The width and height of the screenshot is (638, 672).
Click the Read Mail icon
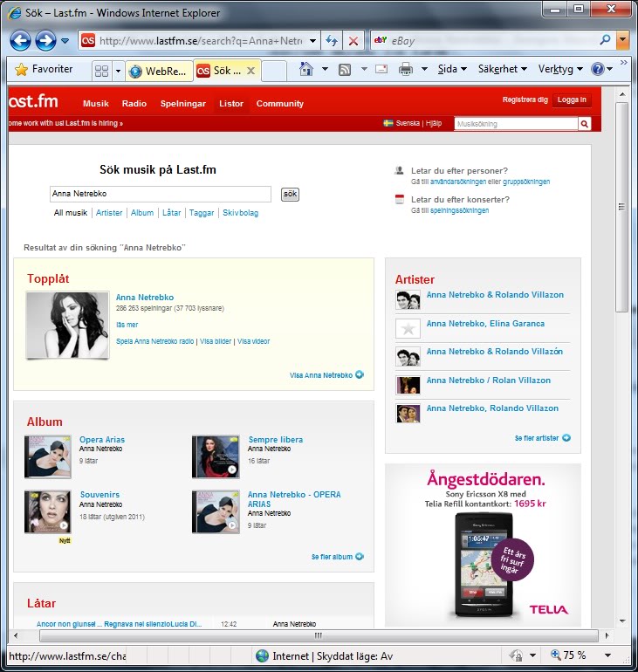[381, 69]
